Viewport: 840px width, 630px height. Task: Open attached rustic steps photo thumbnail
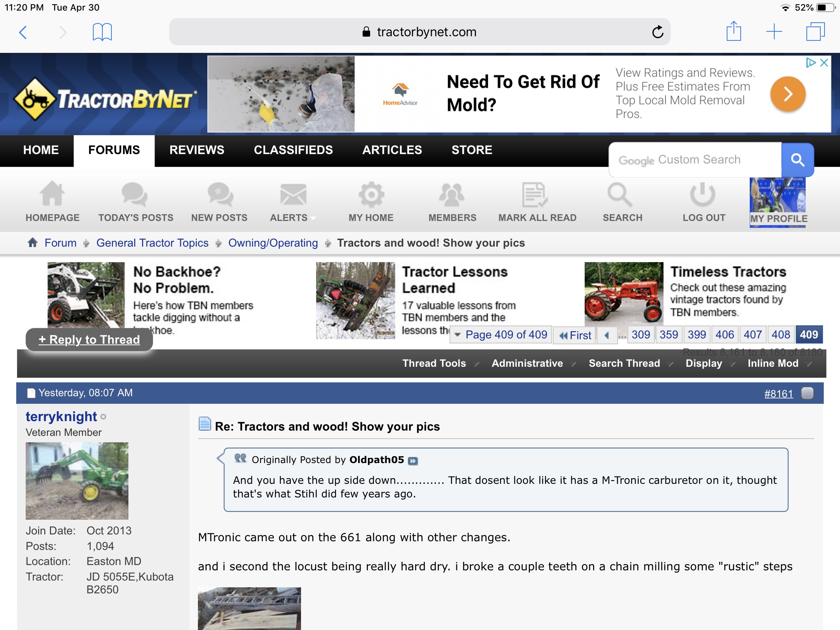coord(250,608)
